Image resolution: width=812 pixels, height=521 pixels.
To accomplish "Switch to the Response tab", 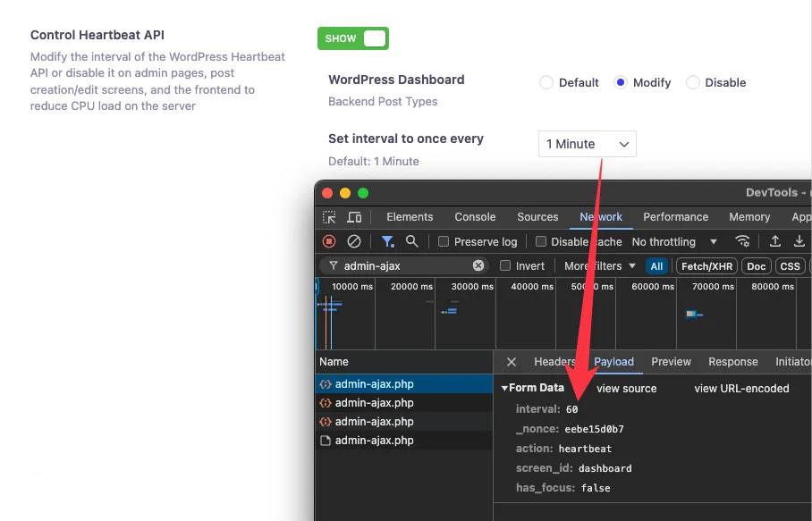I will tap(732, 362).
